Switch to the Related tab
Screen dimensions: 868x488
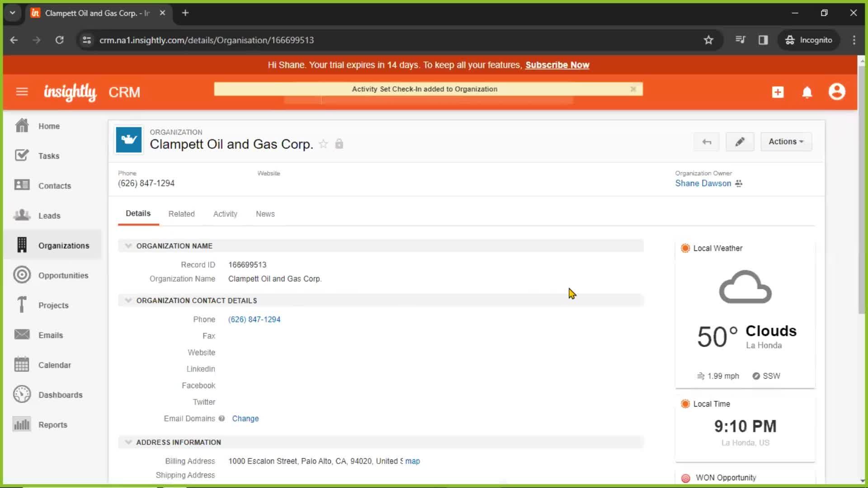pyautogui.click(x=181, y=213)
